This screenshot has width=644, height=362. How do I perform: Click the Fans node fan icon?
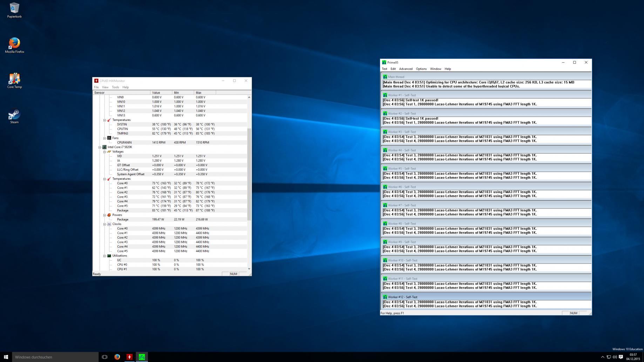[x=109, y=138]
